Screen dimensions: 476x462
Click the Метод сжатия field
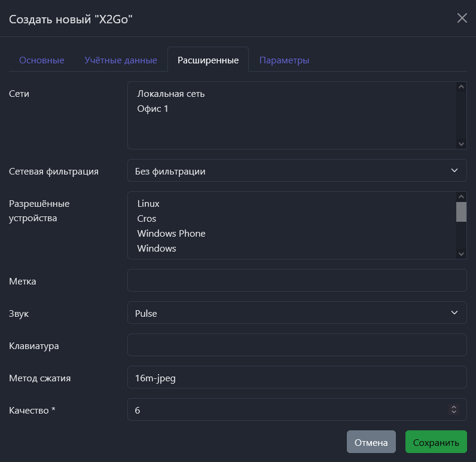pyautogui.click(x=297, y=378)
